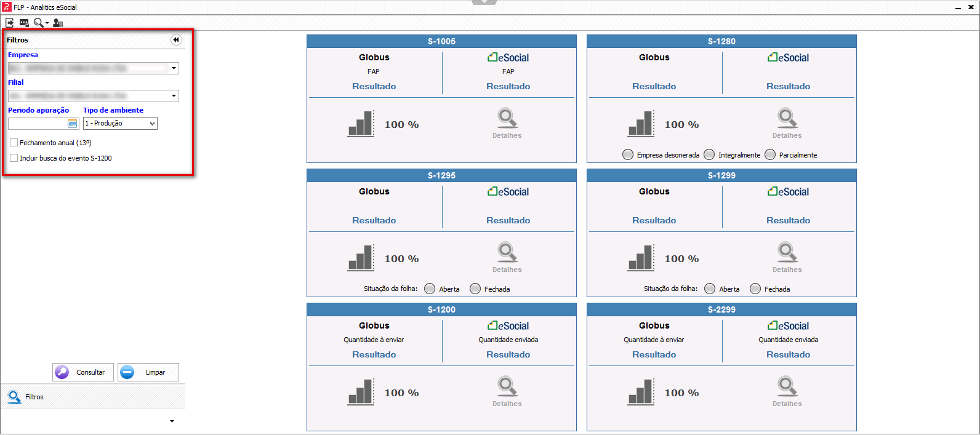Click the bar chart icon in S-1005 card

pos(361,124)
